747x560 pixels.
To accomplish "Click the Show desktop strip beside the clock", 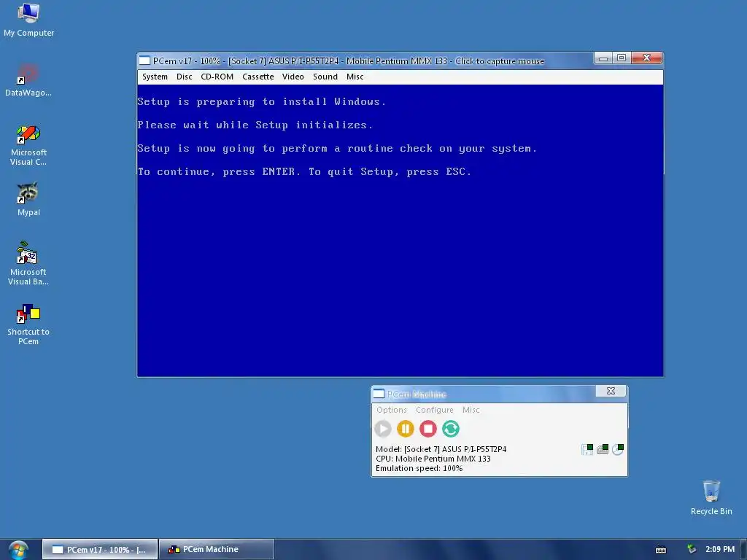I will point(743,550).
